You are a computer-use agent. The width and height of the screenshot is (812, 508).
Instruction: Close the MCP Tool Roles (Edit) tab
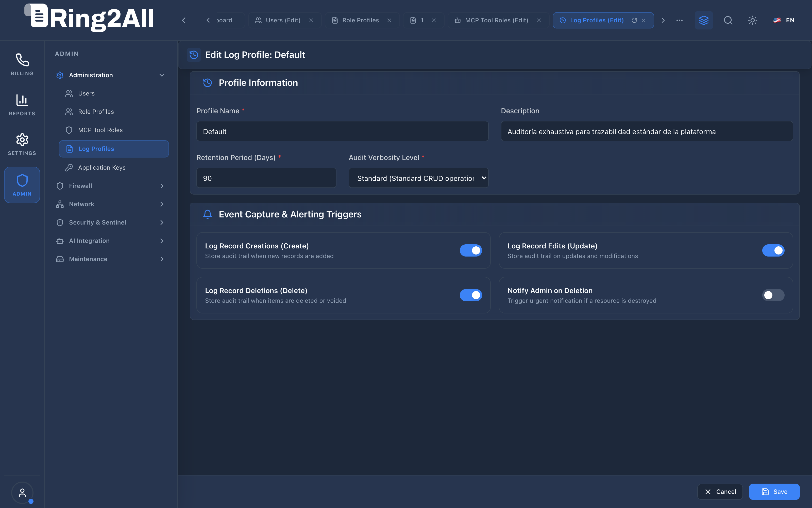539,20
